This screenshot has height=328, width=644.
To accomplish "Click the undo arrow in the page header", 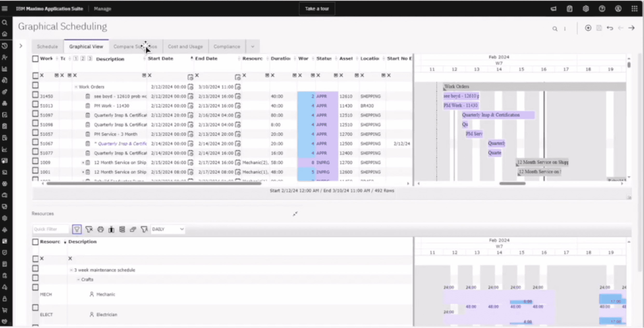I will (610, 28).
